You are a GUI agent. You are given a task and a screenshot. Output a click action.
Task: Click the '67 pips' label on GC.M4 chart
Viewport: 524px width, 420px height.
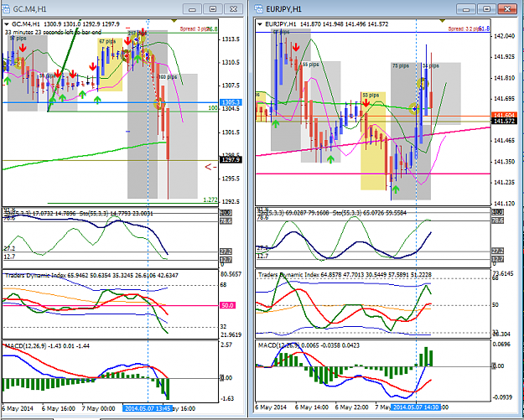107,41
